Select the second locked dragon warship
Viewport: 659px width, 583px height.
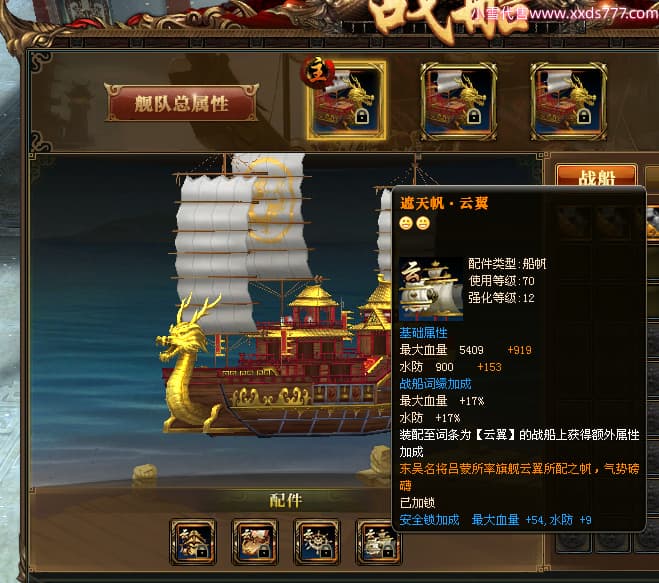click(458, 100)
